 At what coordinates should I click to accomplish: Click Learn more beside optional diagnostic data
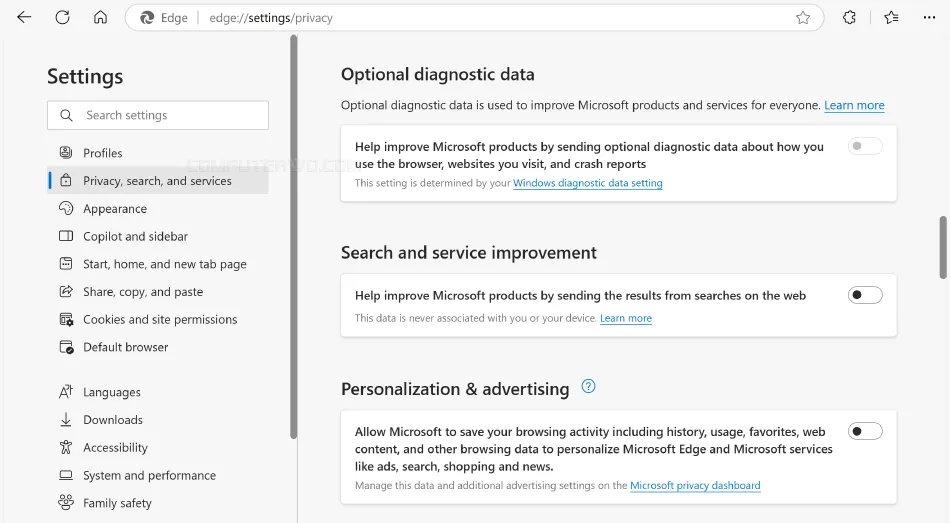(x=854, y=105)
